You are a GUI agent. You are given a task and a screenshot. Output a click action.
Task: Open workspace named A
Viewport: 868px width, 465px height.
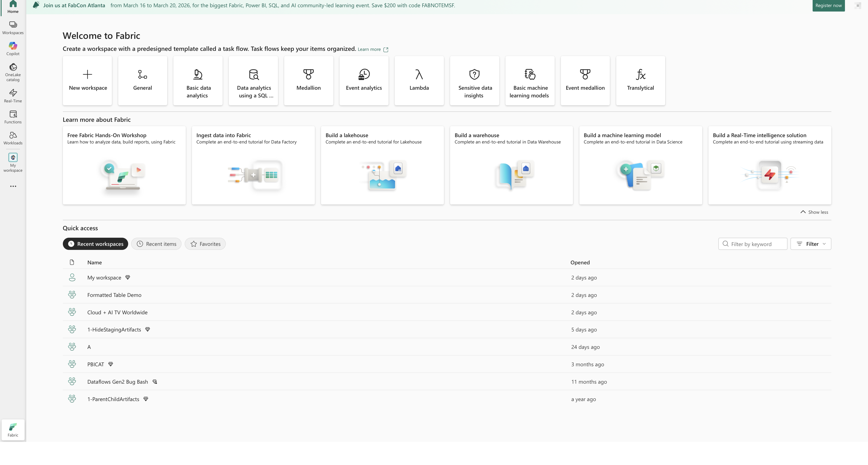point(447,347)
